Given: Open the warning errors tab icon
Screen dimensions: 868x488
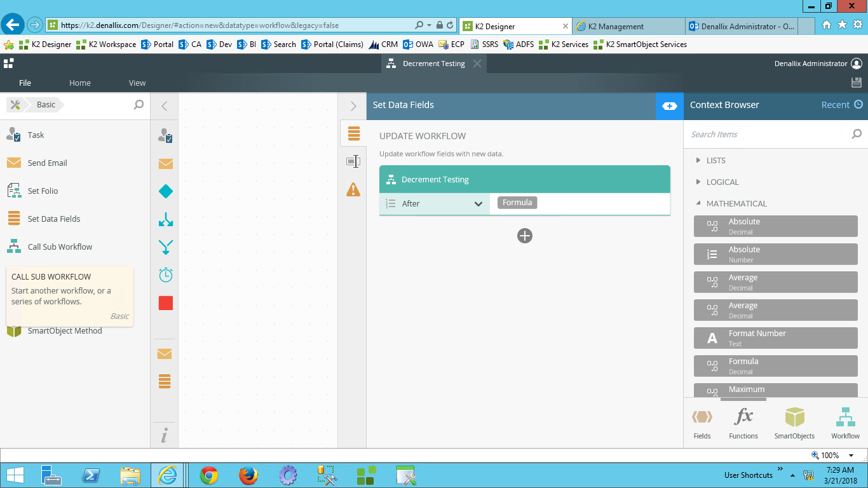Looking at the screenshot, I should point(353,189).
